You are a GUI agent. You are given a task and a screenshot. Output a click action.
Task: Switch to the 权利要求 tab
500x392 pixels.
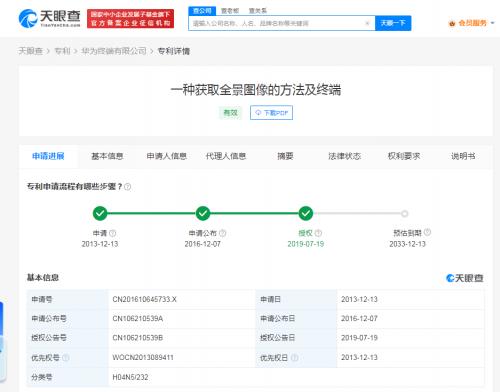click(404, 156)
